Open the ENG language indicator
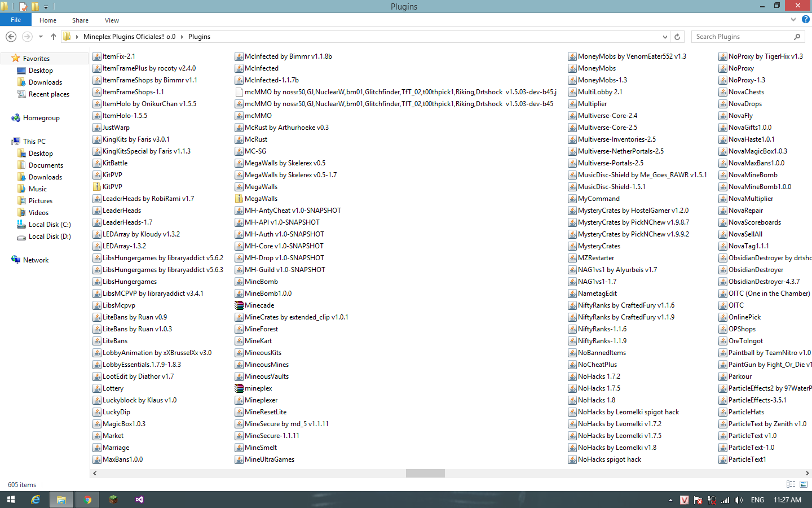The height and width of the screenshot is (508, 812). tap(757, 500)
